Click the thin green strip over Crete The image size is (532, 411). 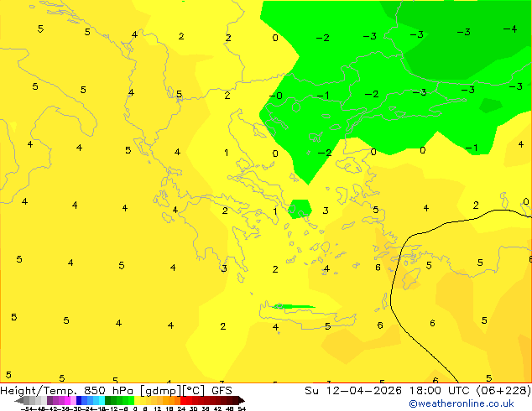coord(292,306)
